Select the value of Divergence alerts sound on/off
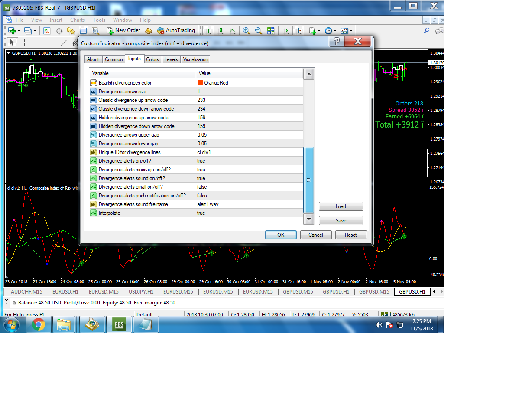Viewport: 532px width, 399px height. pyautogui.click(x=250, y=178)
